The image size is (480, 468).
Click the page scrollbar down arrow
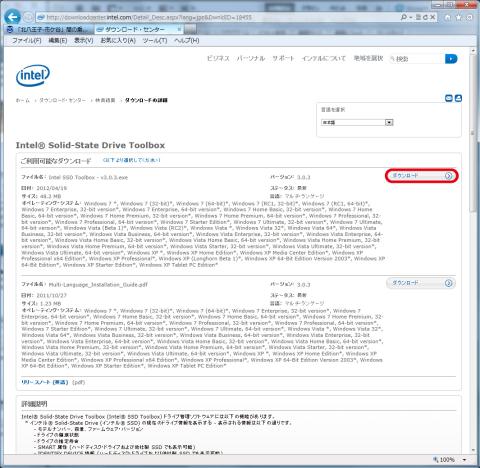[473, 450]
